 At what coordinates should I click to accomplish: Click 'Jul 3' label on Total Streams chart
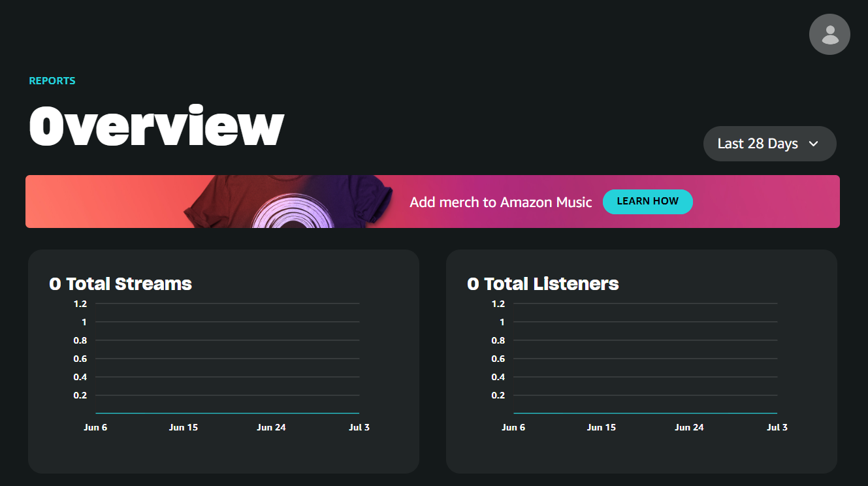359,427
